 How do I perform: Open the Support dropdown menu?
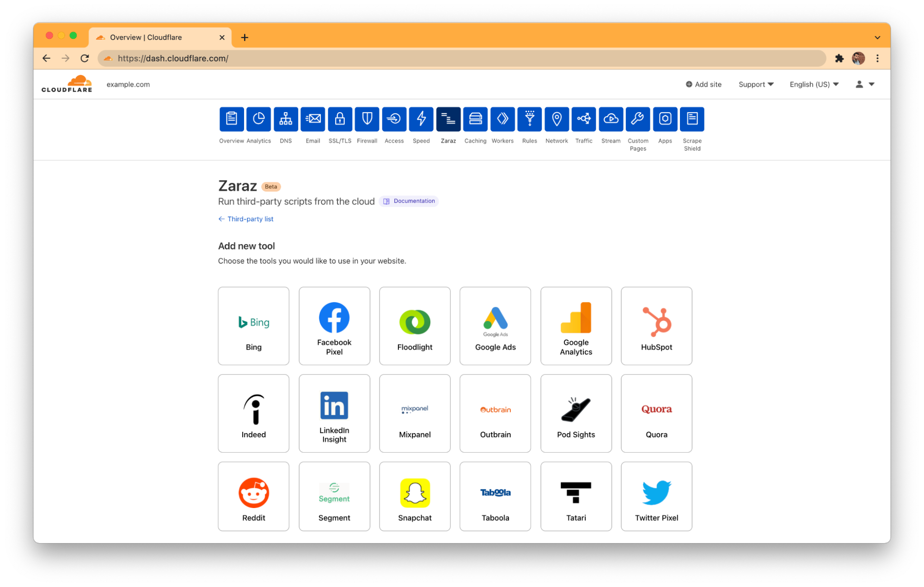pyautogui.click(x=755, y=84)
